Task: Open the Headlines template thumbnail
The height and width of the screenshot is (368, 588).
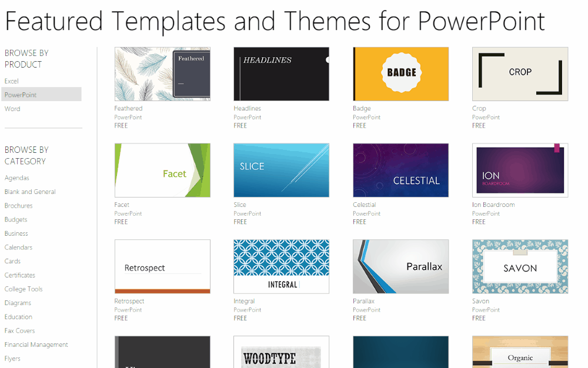Action: pyautogui.click(x=281, y=74)
